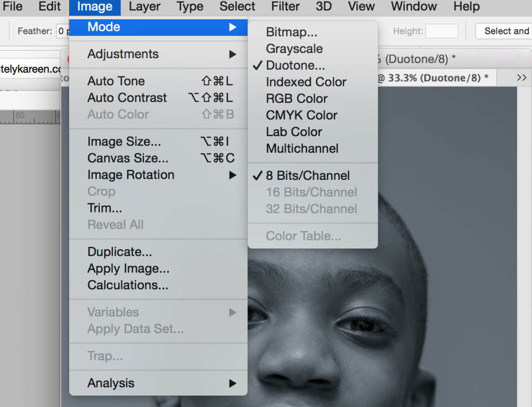
Task: Select Indexed Color mode
Action: (313, 82)
